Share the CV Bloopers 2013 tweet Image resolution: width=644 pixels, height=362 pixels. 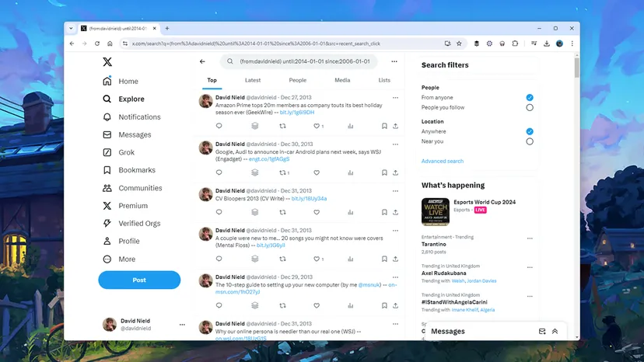pyautogui.click(x=396, y=212)
